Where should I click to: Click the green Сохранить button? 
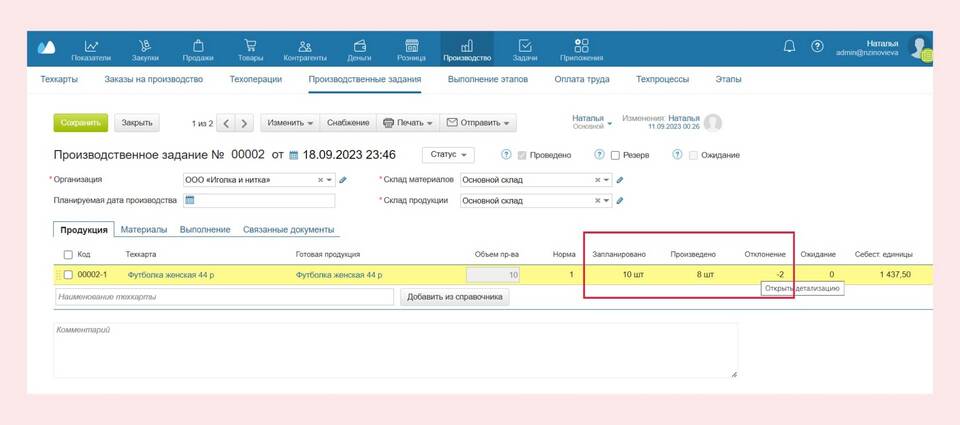point(81,123)
